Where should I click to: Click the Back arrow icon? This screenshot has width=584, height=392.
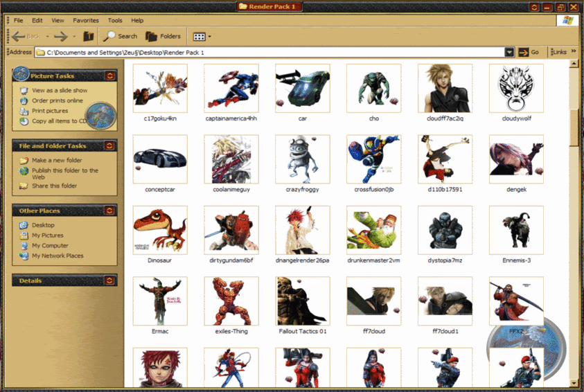click(x=18, y=36)
